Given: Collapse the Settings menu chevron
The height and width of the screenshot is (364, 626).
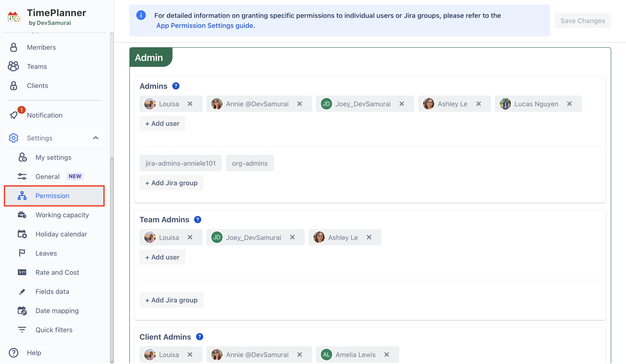Looking at the screenshot, I should 96,138.
